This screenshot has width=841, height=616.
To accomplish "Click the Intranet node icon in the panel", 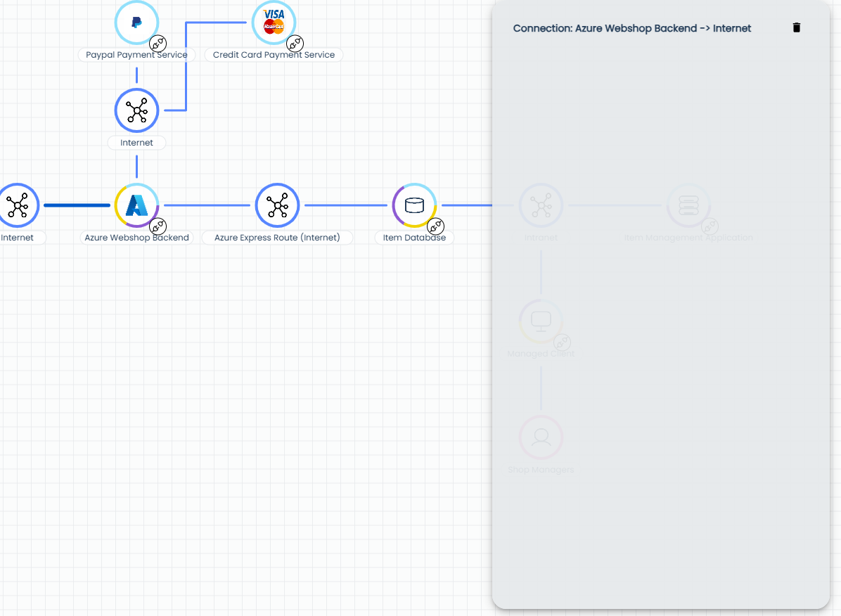I will [x=541, y=205].
